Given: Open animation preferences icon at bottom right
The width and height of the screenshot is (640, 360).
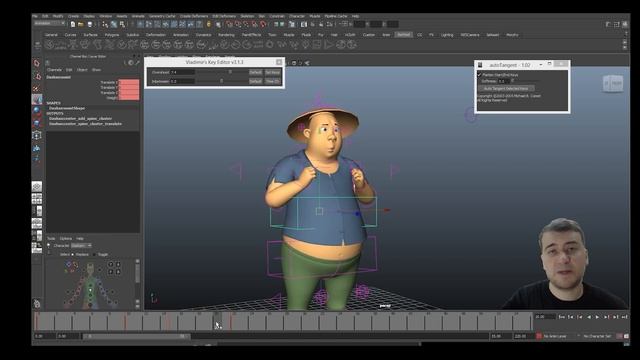Looking at the screenshot, I should click(x=626, y=336).
